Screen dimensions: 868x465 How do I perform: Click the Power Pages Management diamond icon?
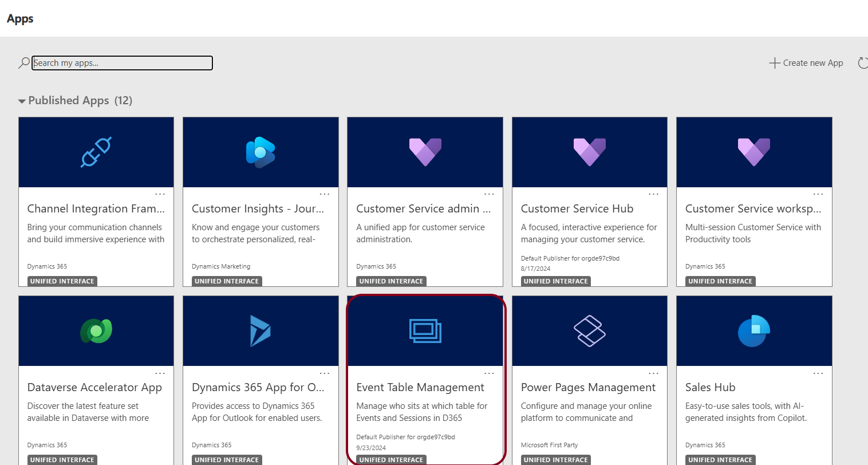click(x=590, y=331)
